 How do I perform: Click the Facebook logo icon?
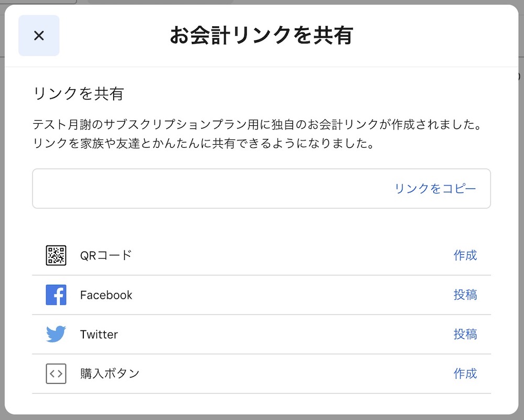(56, 295)
